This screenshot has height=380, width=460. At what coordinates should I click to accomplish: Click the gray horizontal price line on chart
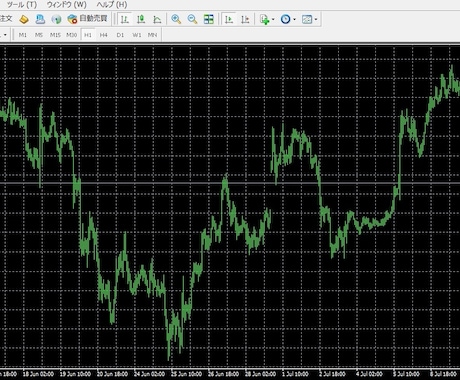pos(230,183)
